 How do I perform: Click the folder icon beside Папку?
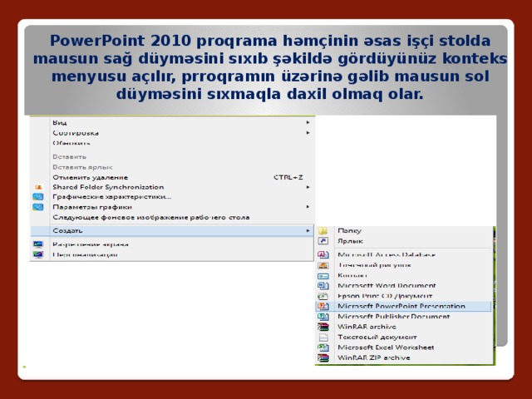pos(323,231)
